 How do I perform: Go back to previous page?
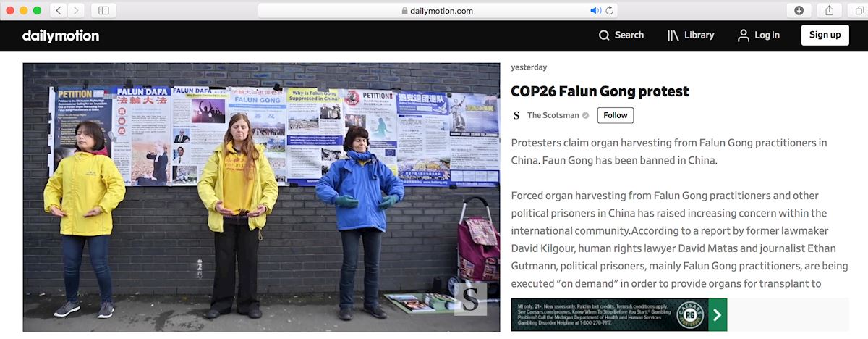pos(59,10)
